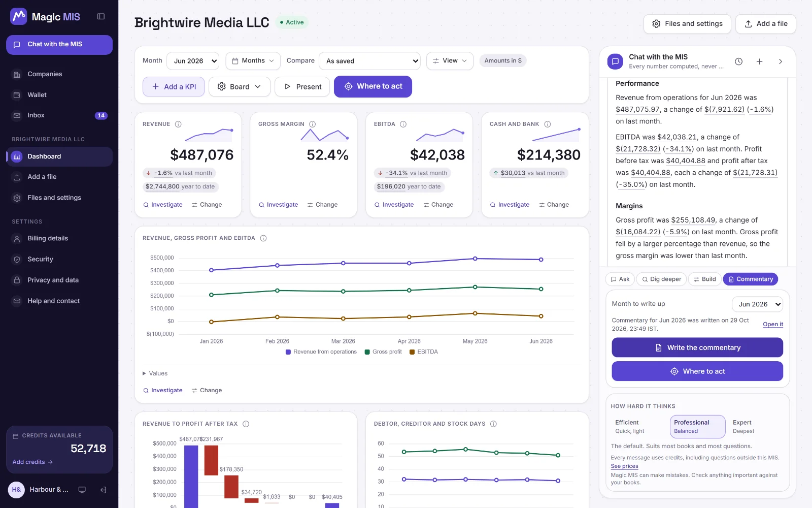The height and width of the screenshot is (508, 812).
Task: Open chat history clock icon
Action: (739, 61)
